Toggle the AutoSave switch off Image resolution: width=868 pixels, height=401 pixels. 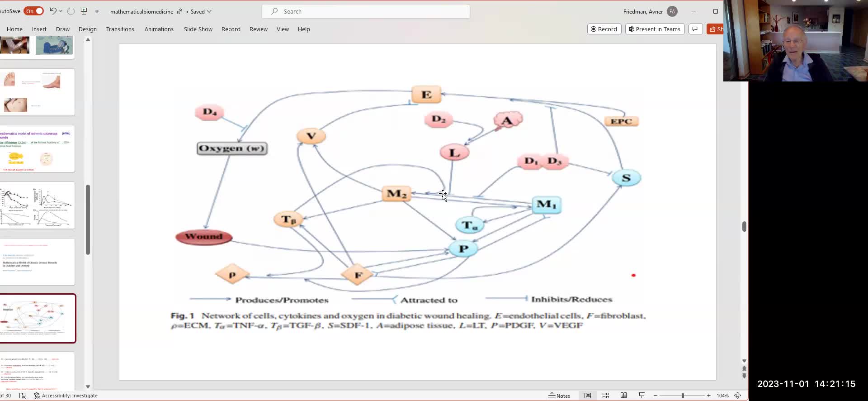click(34, 11)
